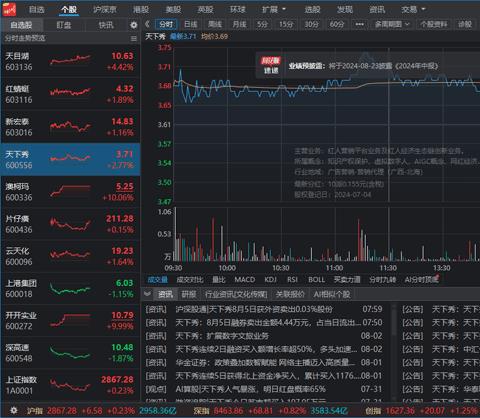Click the double-left-arrow collapse icon before 分时
Viewport: 480px width, 418px height.
pos(147,24)
